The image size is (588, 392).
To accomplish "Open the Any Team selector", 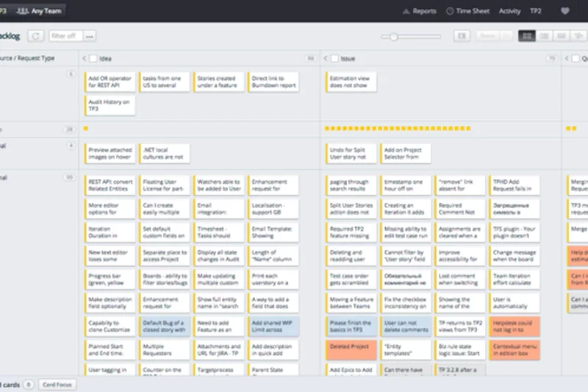I will tap(40, 11).
